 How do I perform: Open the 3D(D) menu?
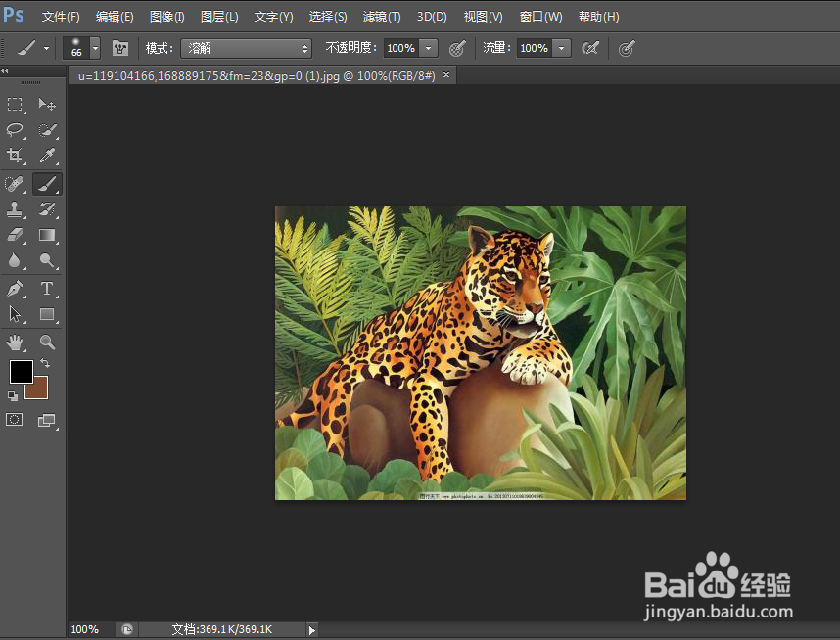(x=432, y=17)
